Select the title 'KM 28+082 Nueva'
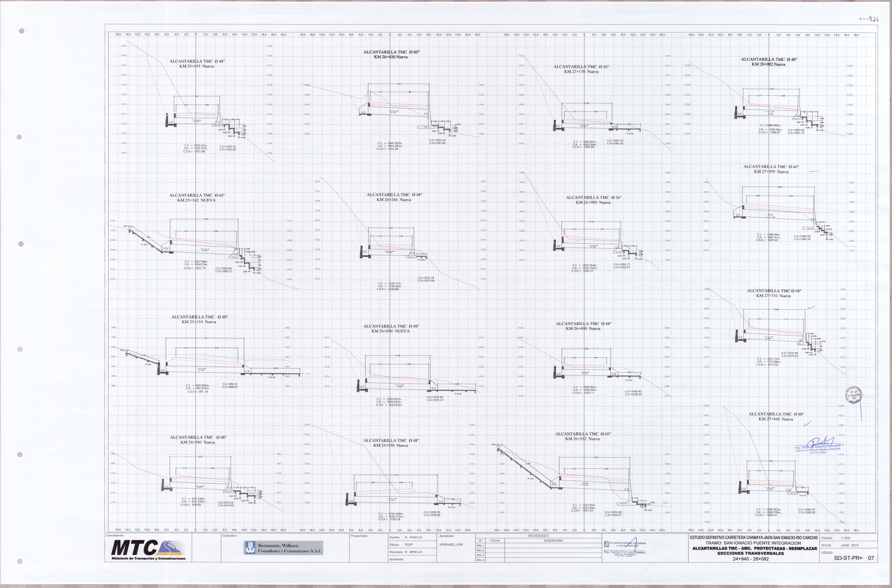Screen dimensions: 892x588 (x=768, y=65)
